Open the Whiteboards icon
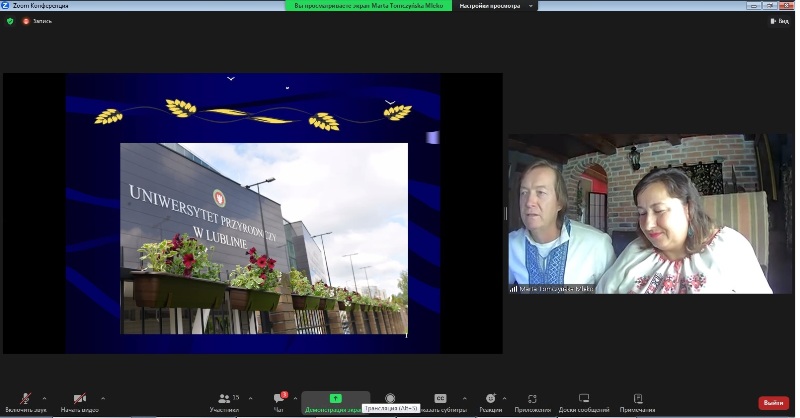 [584, 398]
